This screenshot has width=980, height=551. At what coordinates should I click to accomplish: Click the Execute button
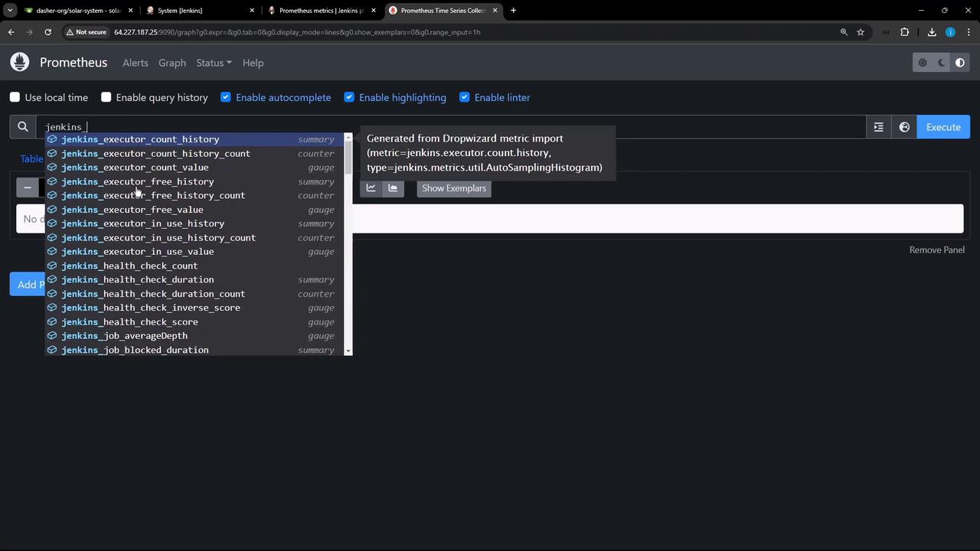[x=943, y=127]
